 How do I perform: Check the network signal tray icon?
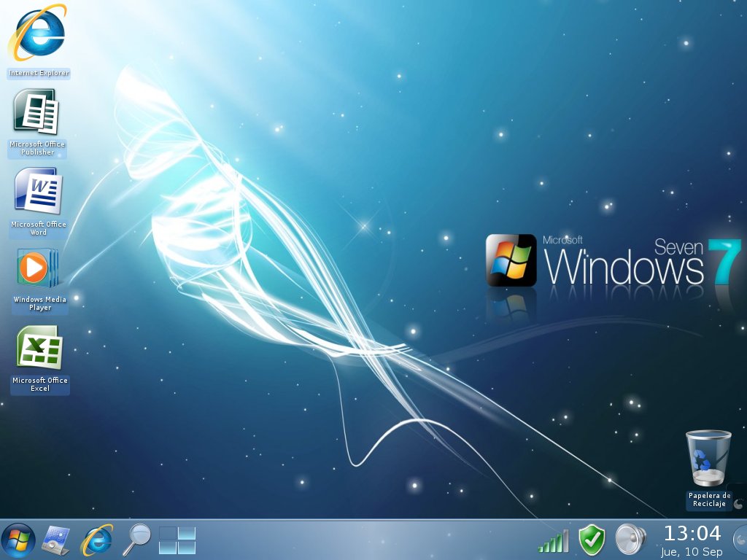[554, 540]
